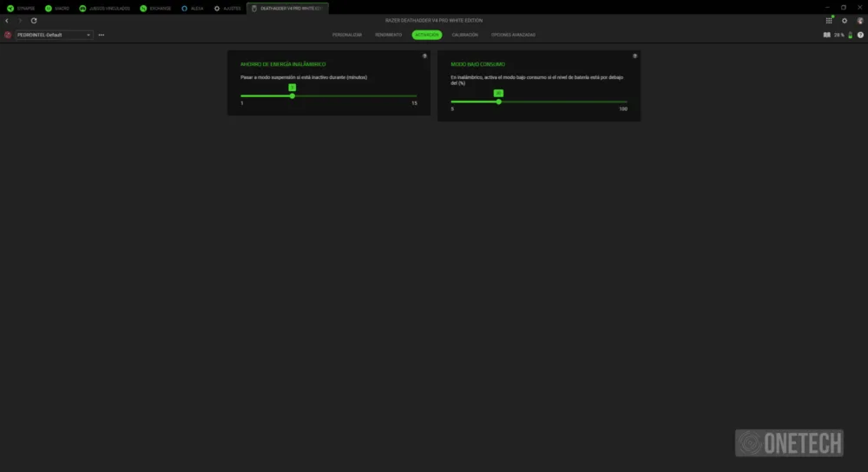
Task: Show info for Modo Bajo Consumo
Action: (635, 56)
